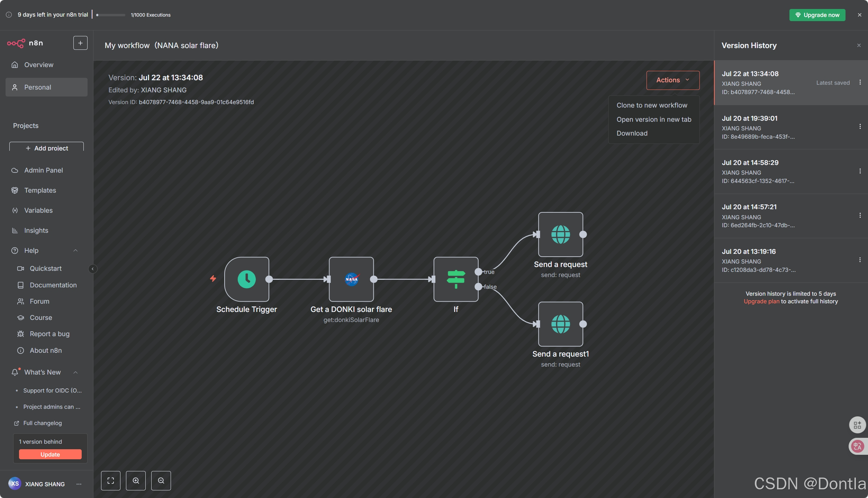Screen dimensions: 868x498
Task: Open options for Jul 22 13:34:08 version
Action: (x=860, y=82)
